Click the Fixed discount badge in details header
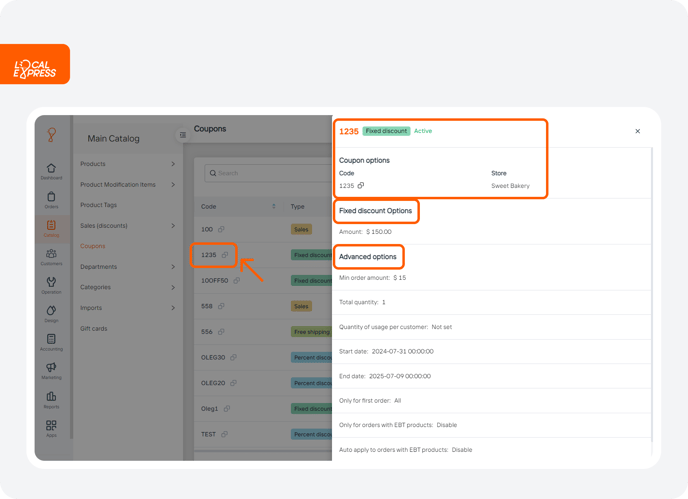Image resolution: width=688 pixels, height=499 pixels. point(386,131)
